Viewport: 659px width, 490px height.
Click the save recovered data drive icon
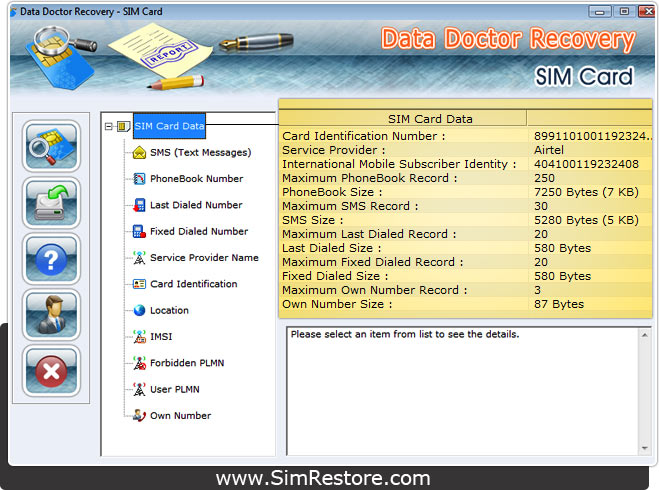tap(51, 203)
